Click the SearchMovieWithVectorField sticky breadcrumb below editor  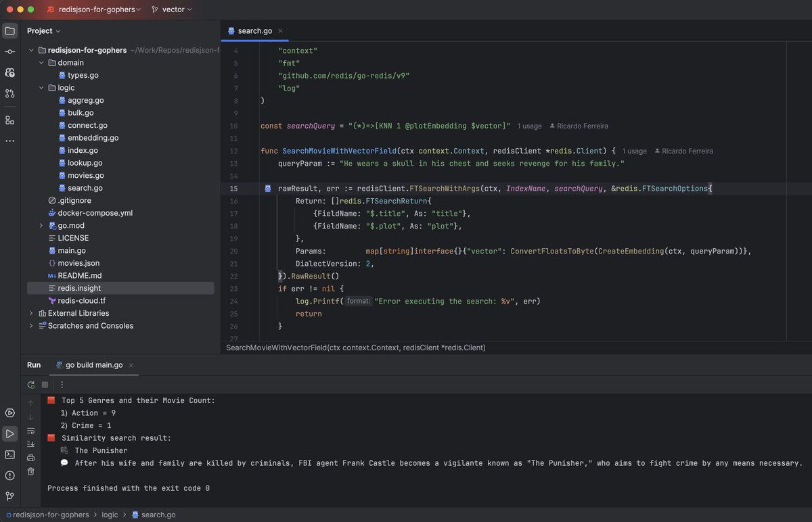pyautogui.click(x=356, y=348)
